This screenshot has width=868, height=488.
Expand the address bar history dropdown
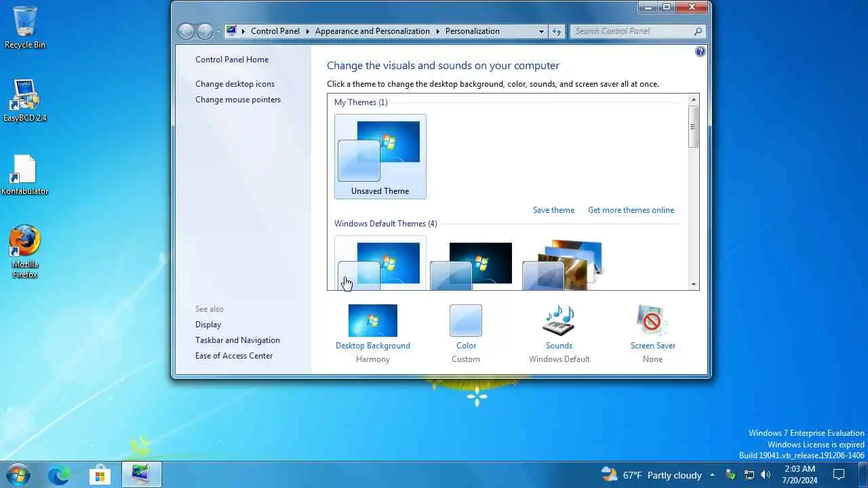click(x=541, y=31)
